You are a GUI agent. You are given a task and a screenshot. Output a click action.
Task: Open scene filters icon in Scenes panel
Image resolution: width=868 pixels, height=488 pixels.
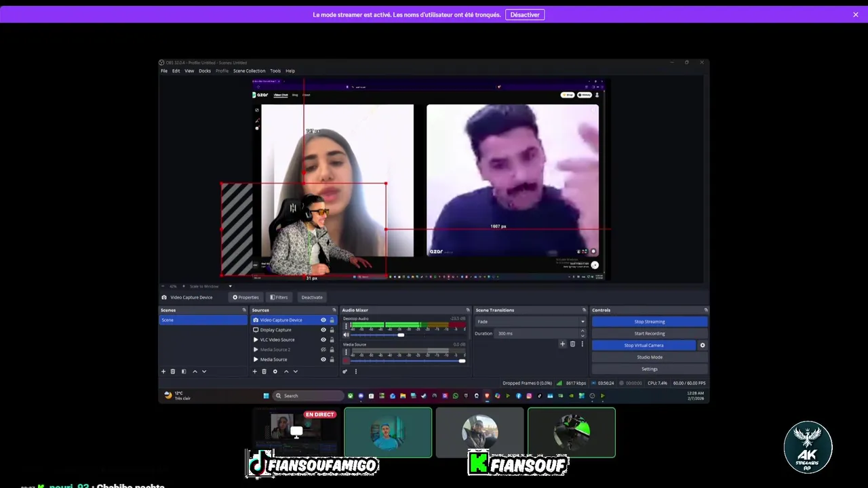[x=183, y=371]
